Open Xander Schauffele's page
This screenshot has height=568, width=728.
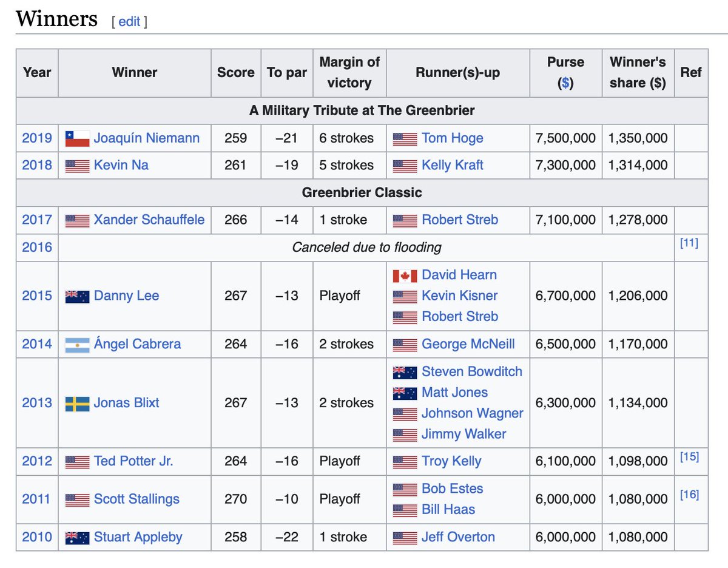149,220
